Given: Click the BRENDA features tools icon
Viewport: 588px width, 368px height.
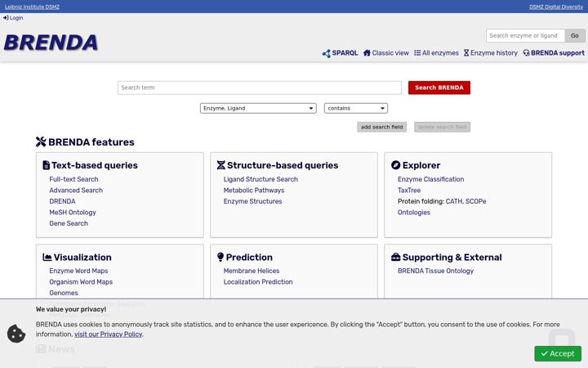Looking at the screenshot, I should (41, 142).
